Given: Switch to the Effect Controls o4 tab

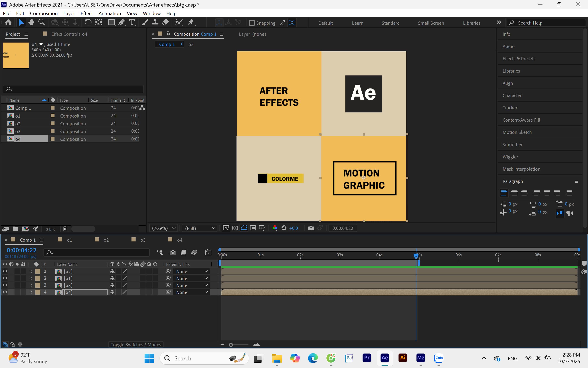Looking at the screenshot, I should 69,34.
